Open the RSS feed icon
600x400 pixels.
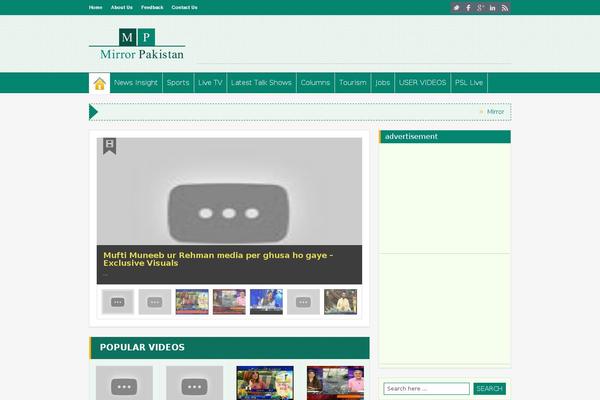point(505,8)
